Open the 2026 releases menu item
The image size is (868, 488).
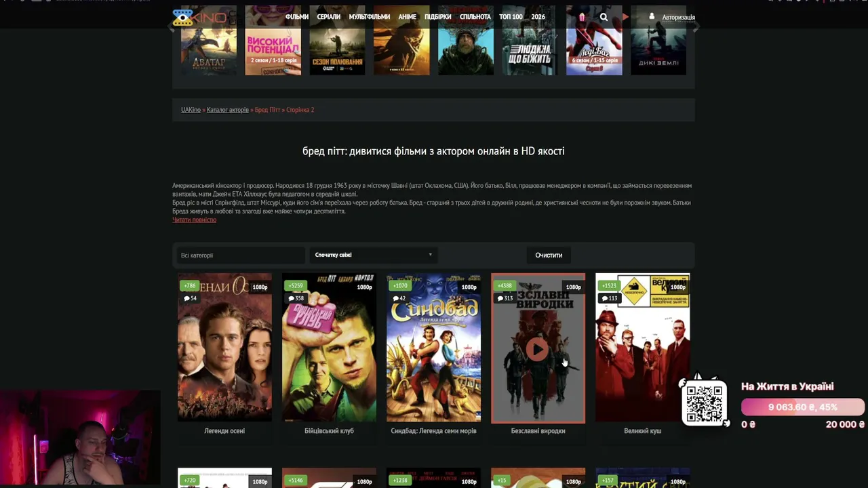(x=538, y=17)
